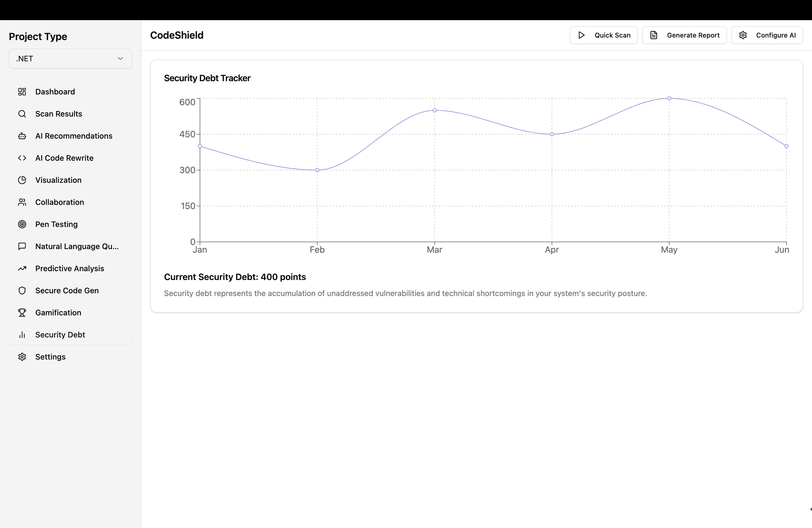Viewport: 812px width, 528px height.
Task: Click the AI Code Rewrite brackets icon
Action: [x=22, y=158]
